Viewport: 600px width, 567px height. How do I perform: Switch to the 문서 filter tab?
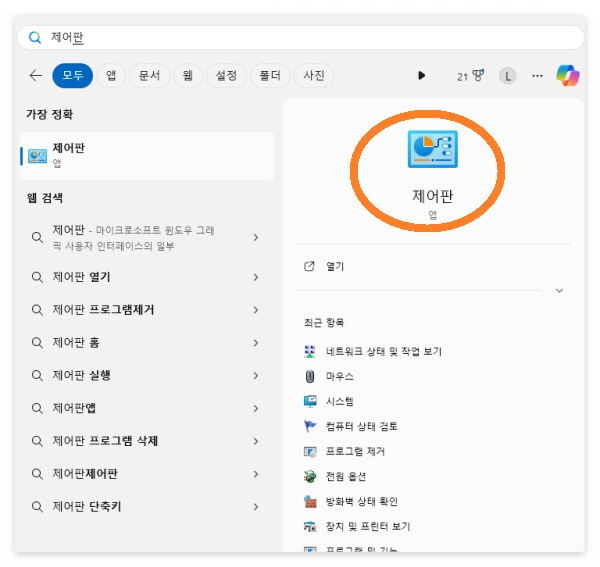point(149,75)
